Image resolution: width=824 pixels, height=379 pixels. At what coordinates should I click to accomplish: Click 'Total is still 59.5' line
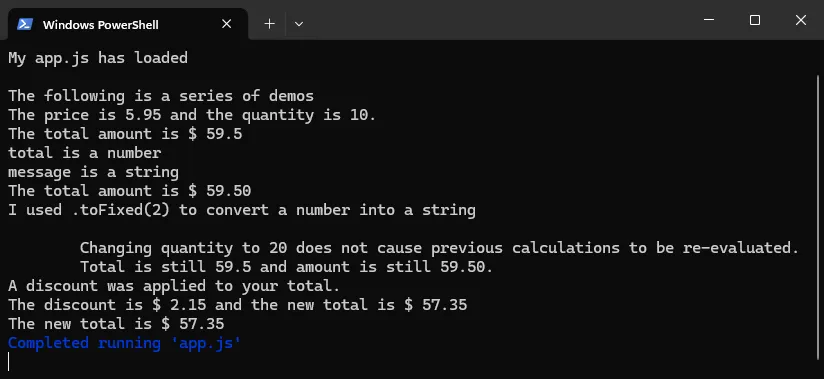click(286, 267)
